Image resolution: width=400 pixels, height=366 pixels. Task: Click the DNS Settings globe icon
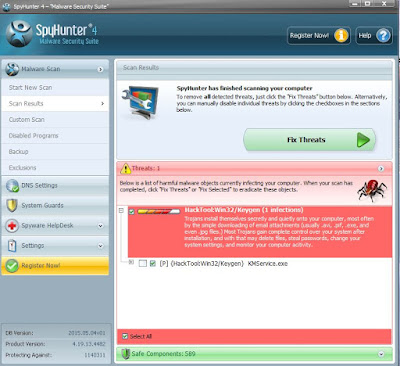pyautogui.click(x=12, y=186)
